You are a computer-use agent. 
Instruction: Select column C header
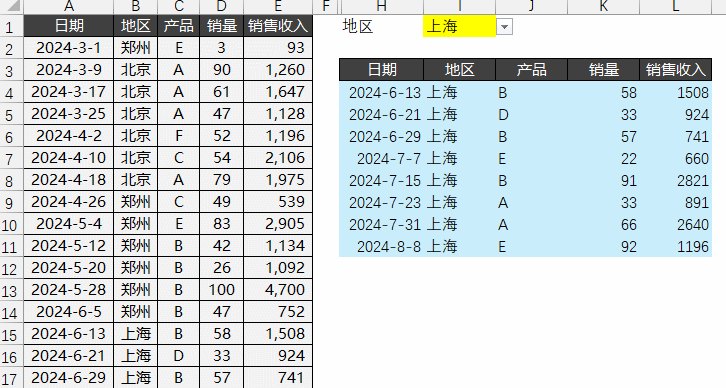[179, 6]
